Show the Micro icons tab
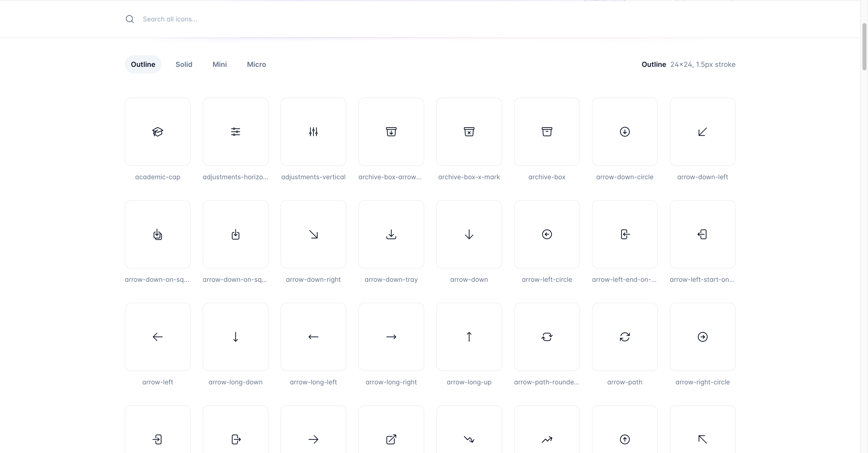The image size is (868, 453). 256,64
